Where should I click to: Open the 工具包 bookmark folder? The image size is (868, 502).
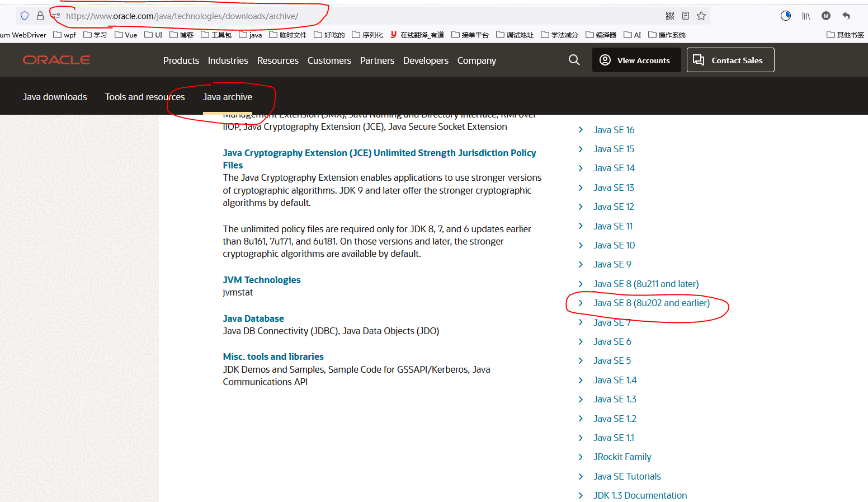point(216,35)
